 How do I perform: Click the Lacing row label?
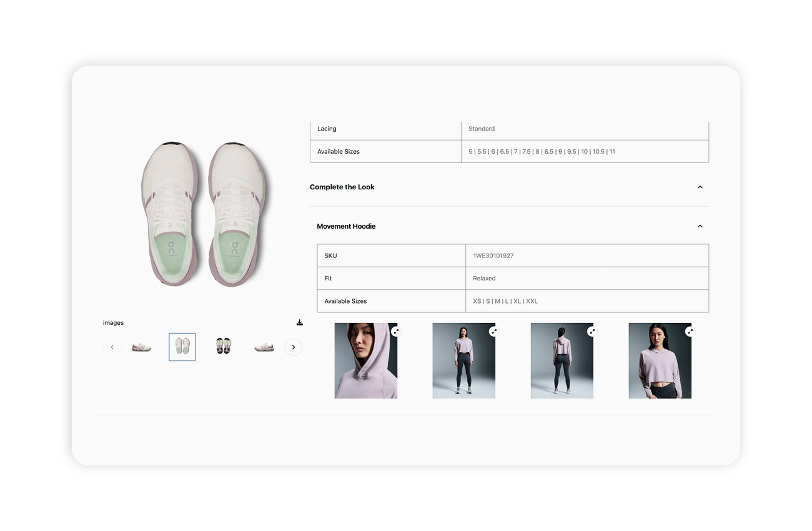[327, 129]
